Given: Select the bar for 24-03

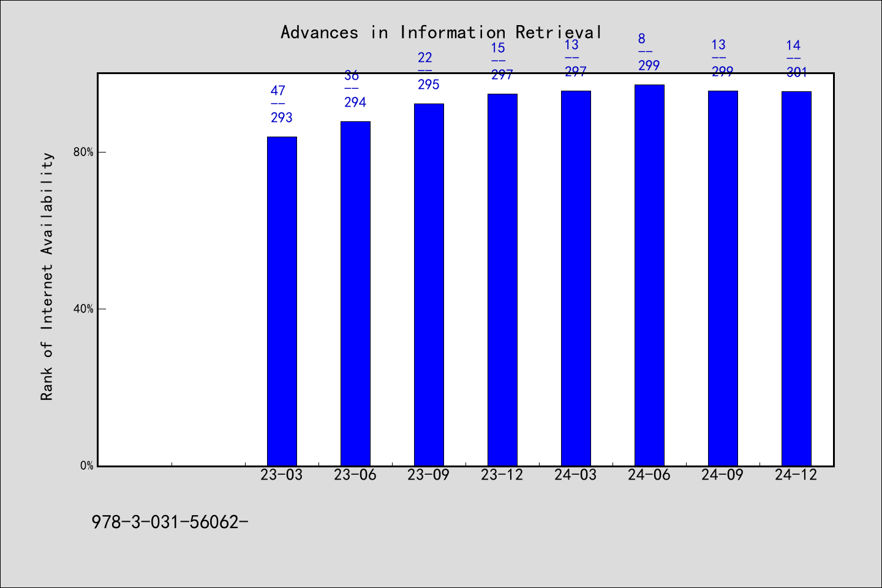Looking at the screenshot, I should point(576,278).
